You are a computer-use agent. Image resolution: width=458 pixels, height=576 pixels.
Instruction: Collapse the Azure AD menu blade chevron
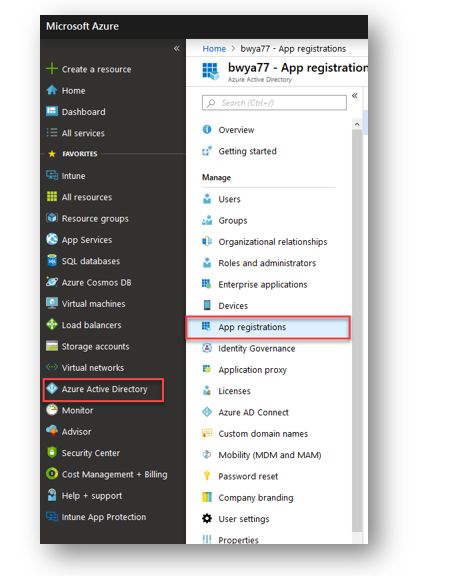point(354,96)
